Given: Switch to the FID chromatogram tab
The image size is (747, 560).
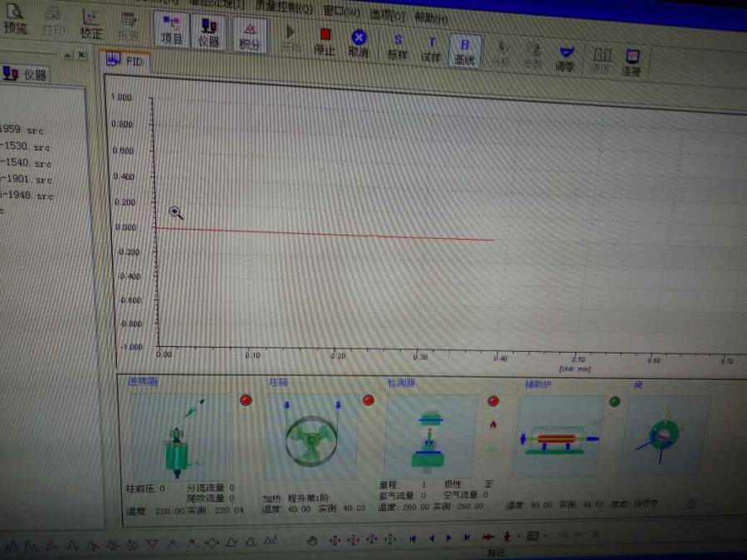Looking at the screenshot, I should click(126, 61).
